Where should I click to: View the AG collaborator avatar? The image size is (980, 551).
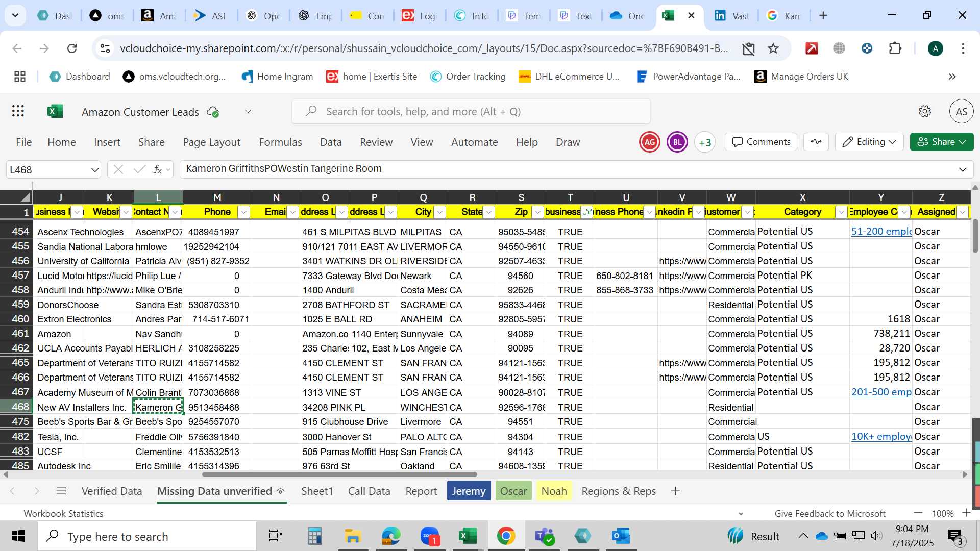[x=649, y=142]
